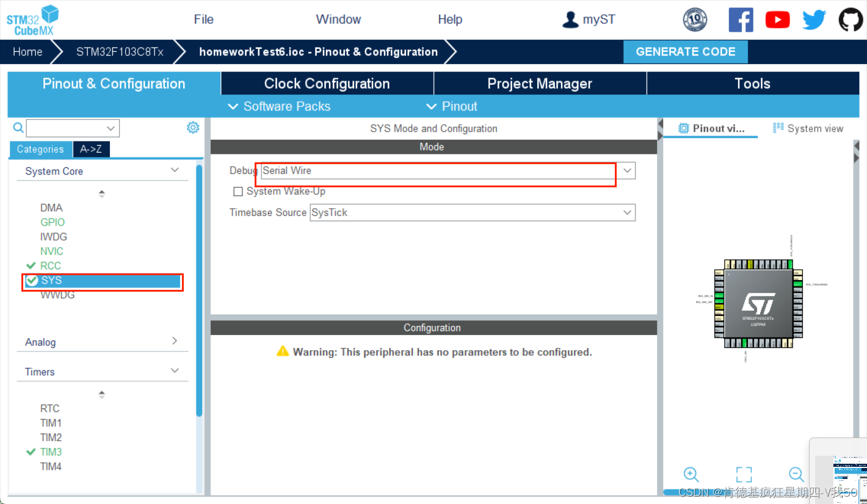Select IWDG in System Core

pos(54,237)
